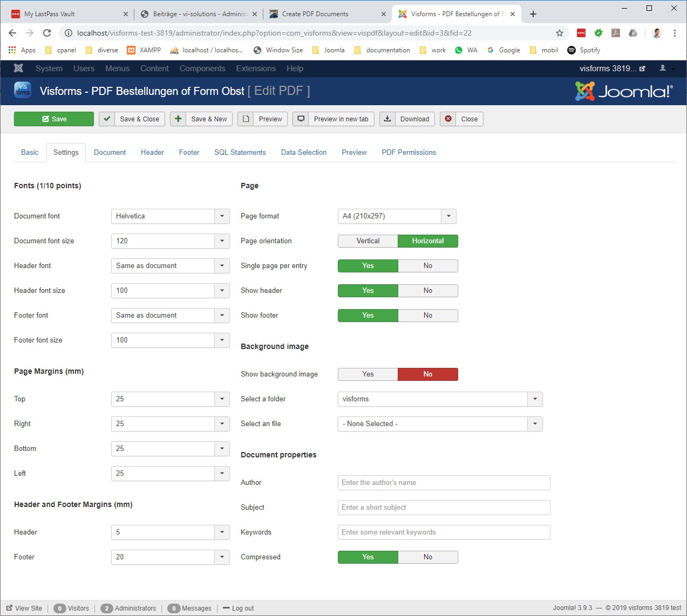
Task: Click the plus icon for Save & New
Action: tap(178, 119)
